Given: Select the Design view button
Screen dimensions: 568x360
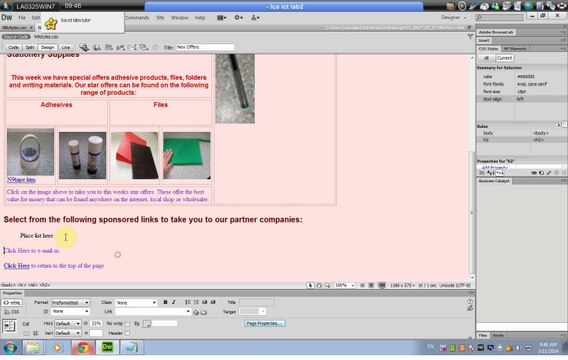Looking at the screenshot, I should [x=47, y=47].
